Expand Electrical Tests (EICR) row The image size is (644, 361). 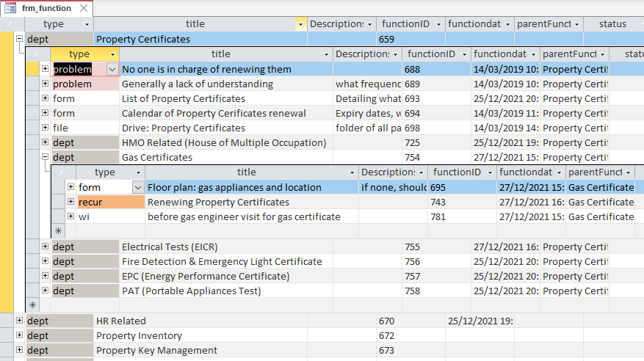[x=46, y=246]
